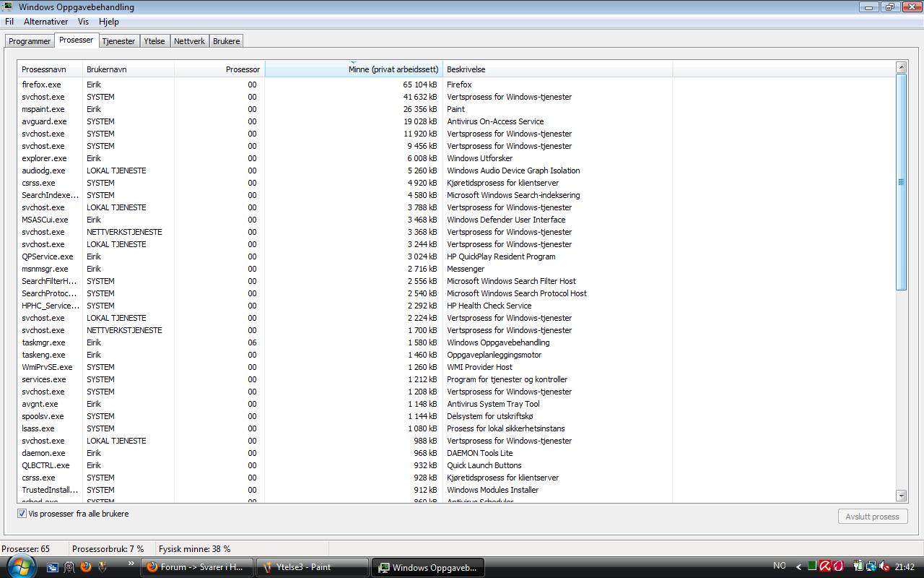This screenshot has height=578, width=924.
Task: Click the muted volume speaker tray icon
Action: tap(884, 566)
